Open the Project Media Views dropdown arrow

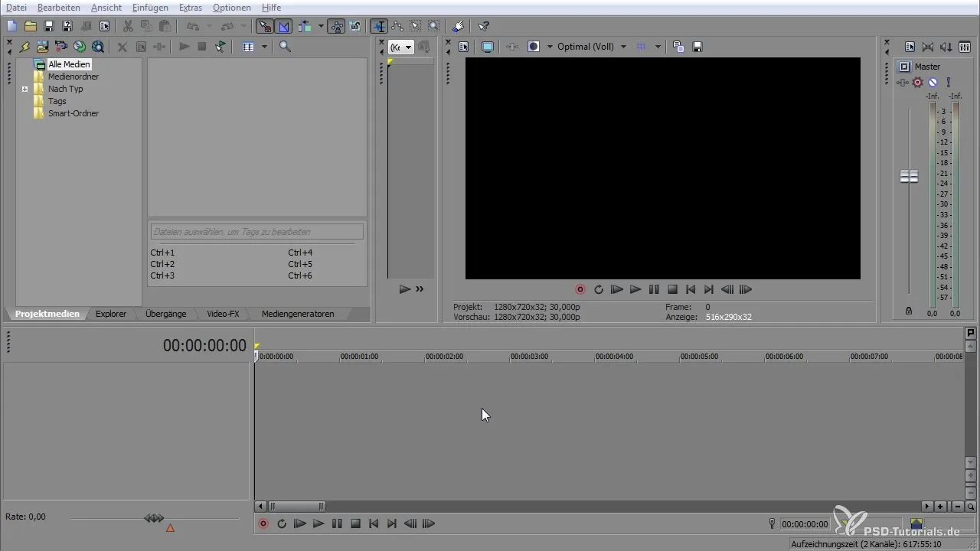(x=264, y=47)
